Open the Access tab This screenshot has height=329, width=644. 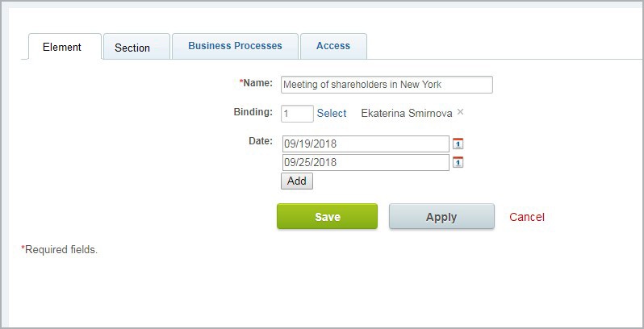tap(333, 46)
